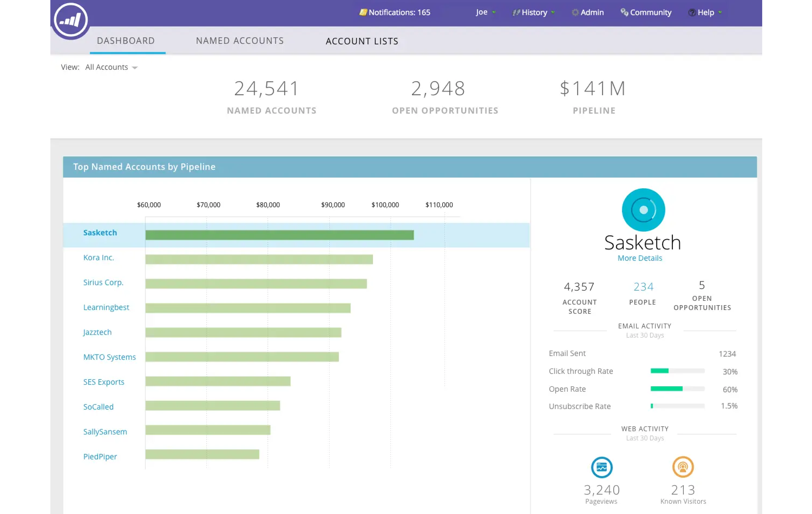The width and height of the screenshot is (812, 514).
Task: Click the Community people icon
Action: tap(624, 12)
